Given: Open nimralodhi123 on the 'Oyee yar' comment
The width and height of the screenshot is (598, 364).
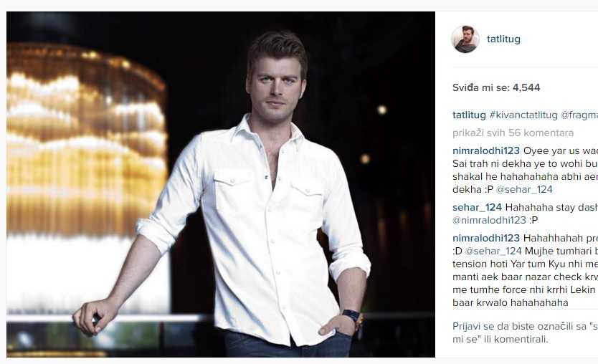Looking at the screenshot, I should [x=486, y=151].
